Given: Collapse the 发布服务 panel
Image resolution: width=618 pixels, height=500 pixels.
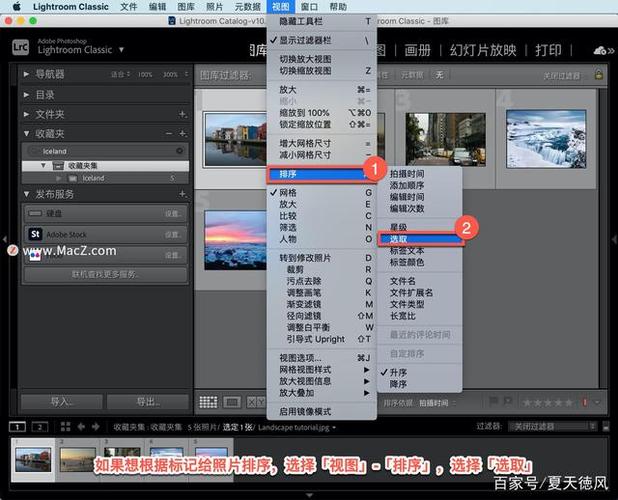Looking at the screenshot, I should click(x=26, y=194).
